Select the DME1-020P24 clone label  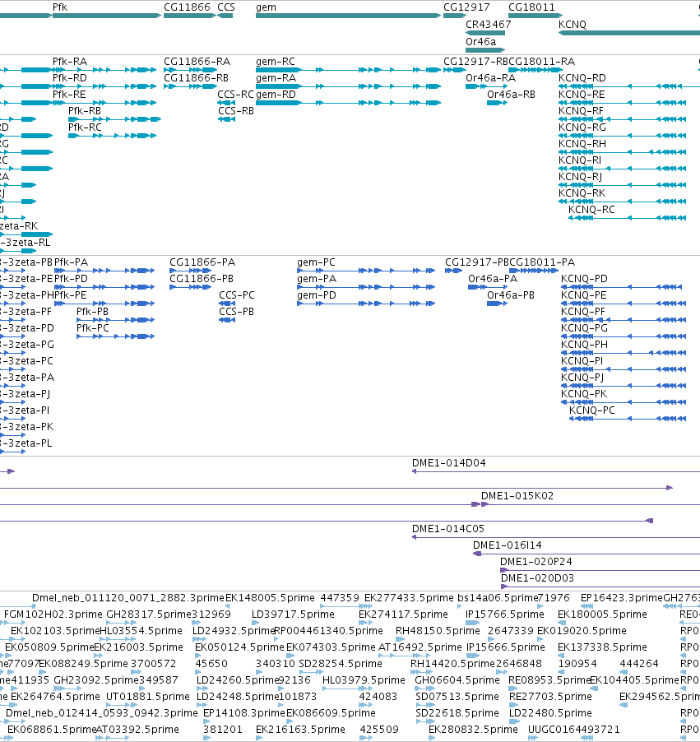pyautogui.click(x=536, y=562)
